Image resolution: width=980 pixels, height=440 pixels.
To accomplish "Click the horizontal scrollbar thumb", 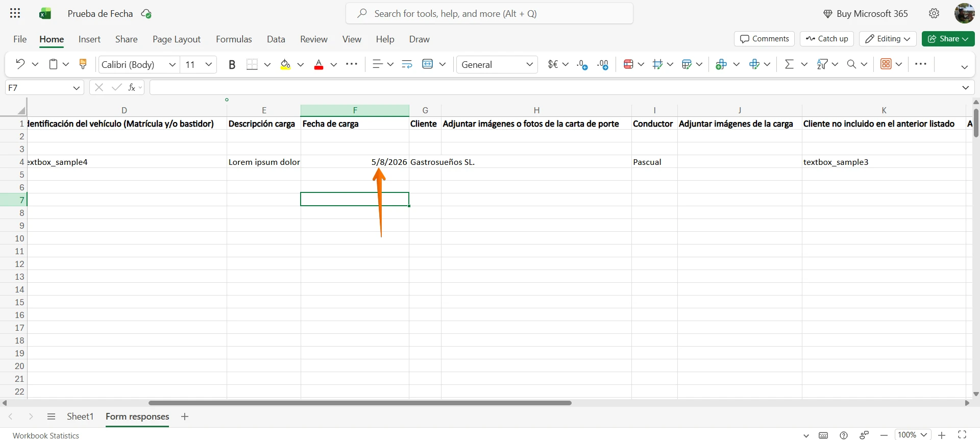I will pos(359,403).
